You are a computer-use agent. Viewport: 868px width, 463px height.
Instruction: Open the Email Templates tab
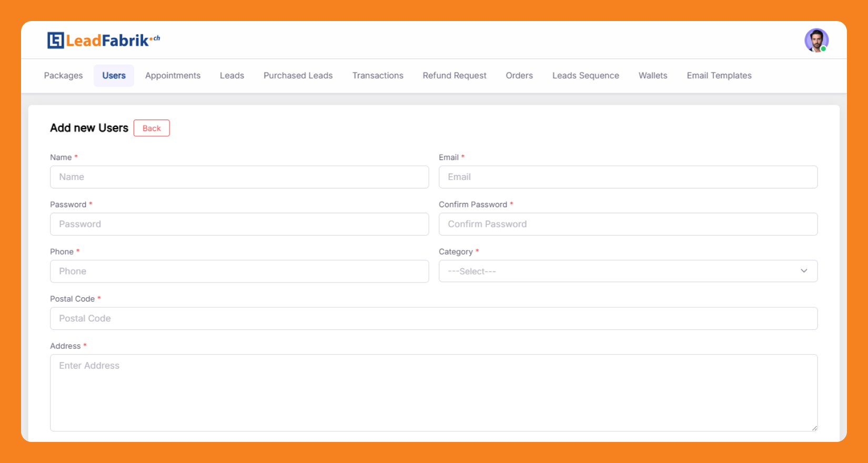click(719, 76)
